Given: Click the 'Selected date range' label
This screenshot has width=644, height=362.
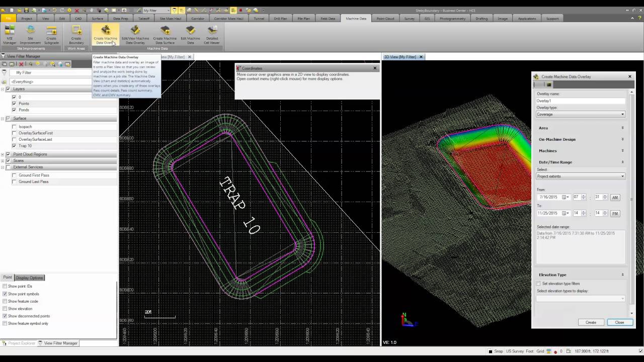Looking at the screenshot, I should pos(553,227).
